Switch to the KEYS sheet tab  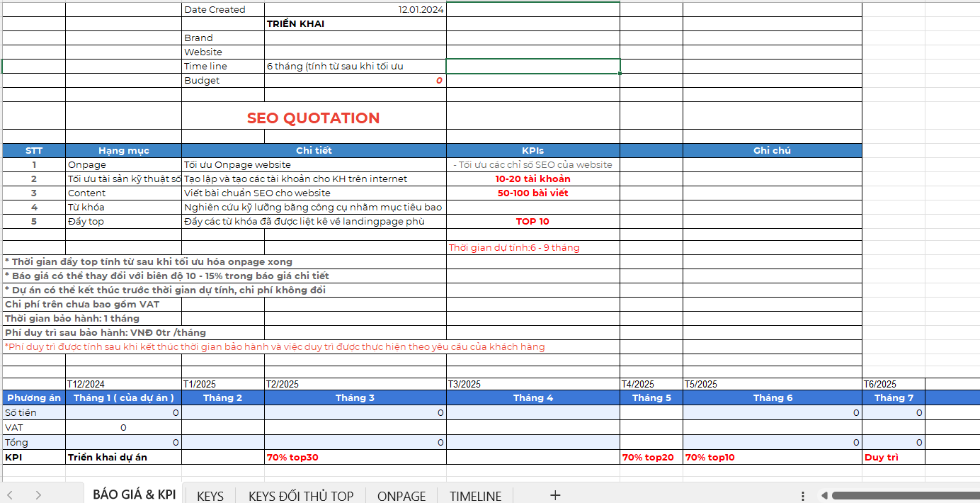210,496
